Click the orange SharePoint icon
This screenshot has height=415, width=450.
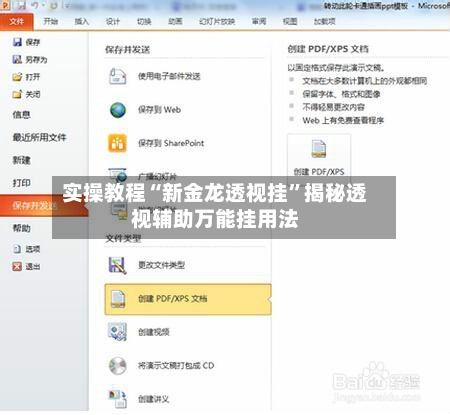click(x=117, y=143)
